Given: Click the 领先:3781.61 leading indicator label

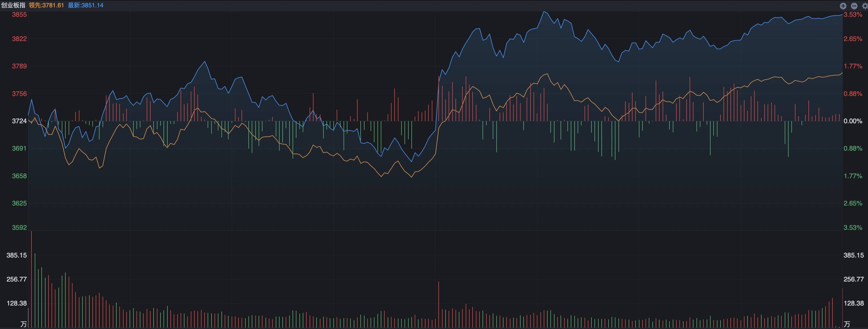Looking at the screenshot, I should point(46,6).
